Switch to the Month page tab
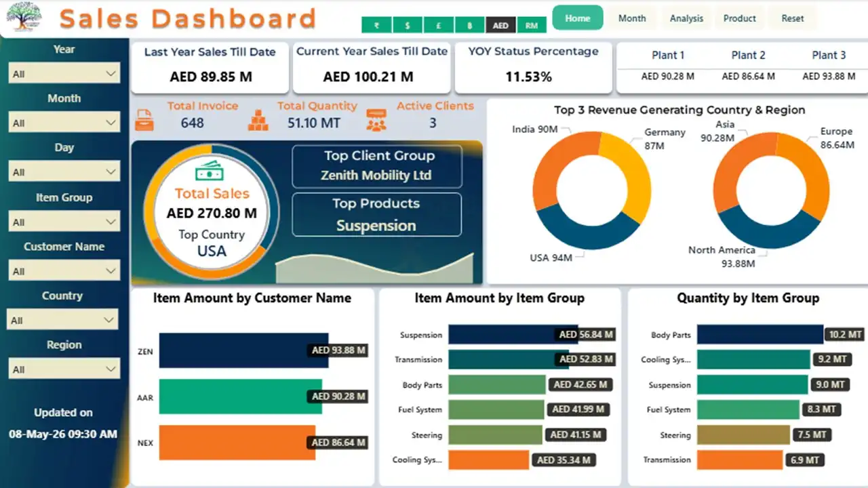Image resolution: width=868 pixels, height=488 pixels. tap(632, 18)
